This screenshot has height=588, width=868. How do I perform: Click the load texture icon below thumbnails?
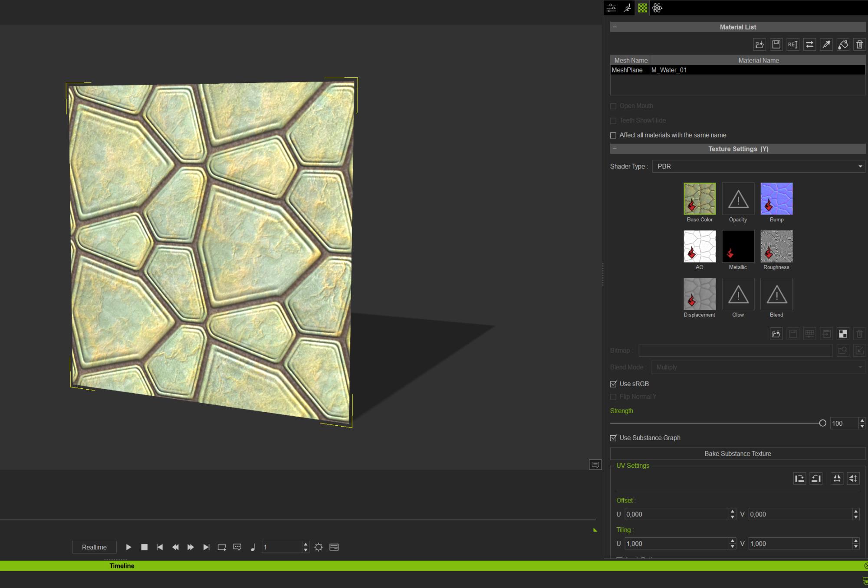[776, 334]
